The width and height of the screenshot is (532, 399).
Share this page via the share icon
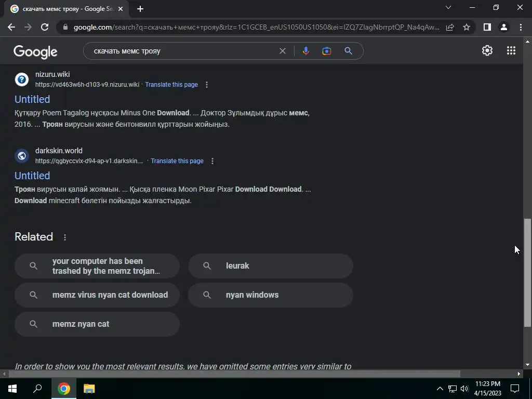450,27
